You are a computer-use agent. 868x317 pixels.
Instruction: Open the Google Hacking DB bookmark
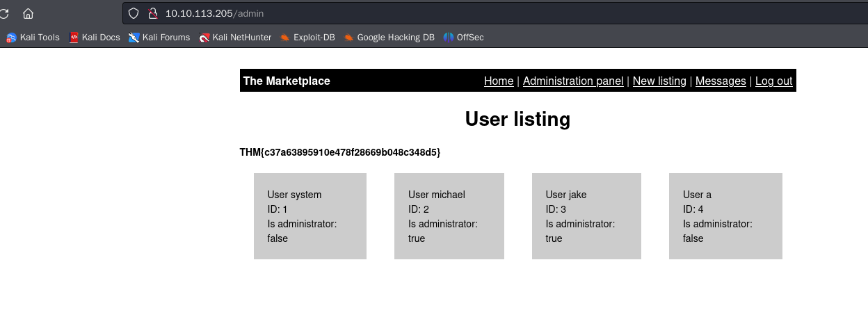389,38
